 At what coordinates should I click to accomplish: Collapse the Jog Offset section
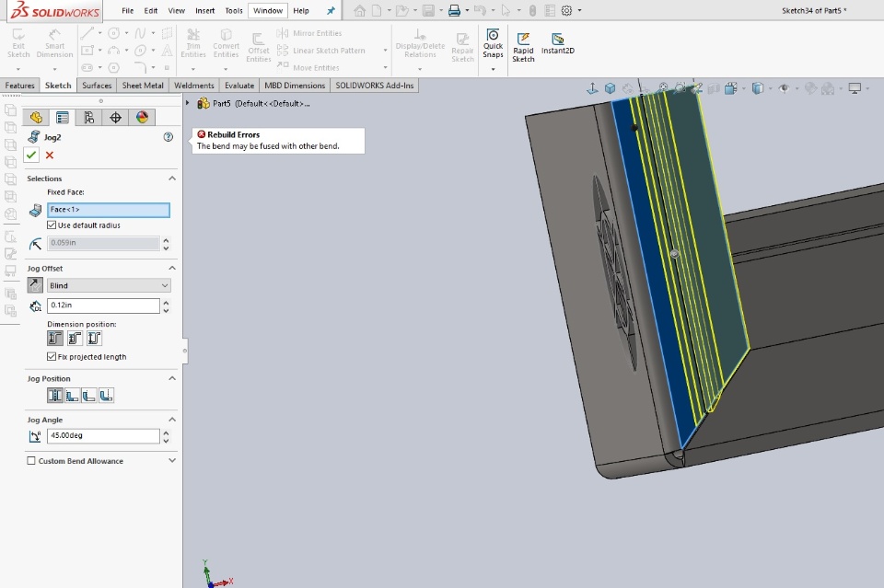point(171,269)
